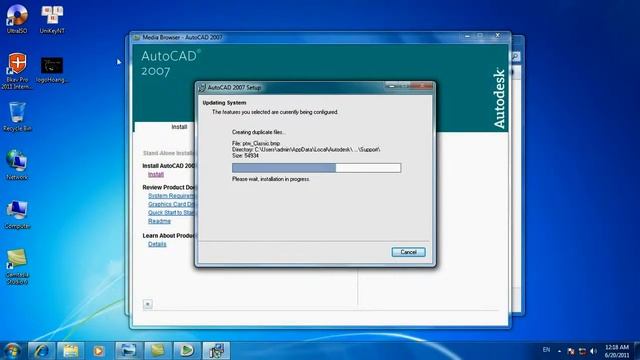
Task: Cancel the AutoCAD 2007 Setup installation
Action: click(408, 252)
